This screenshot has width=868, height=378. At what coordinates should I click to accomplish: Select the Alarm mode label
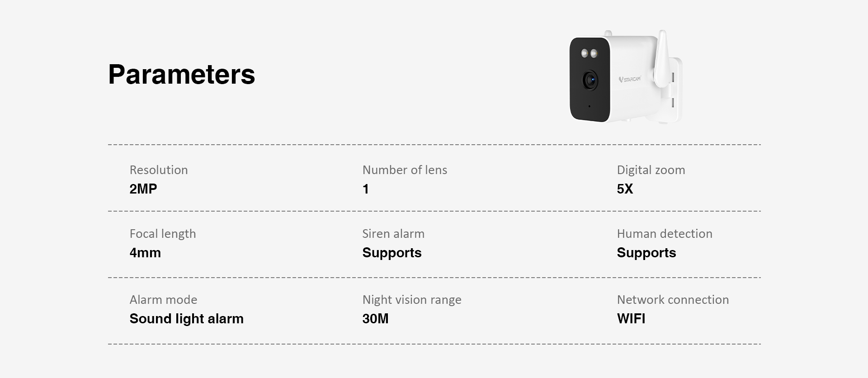163,300
